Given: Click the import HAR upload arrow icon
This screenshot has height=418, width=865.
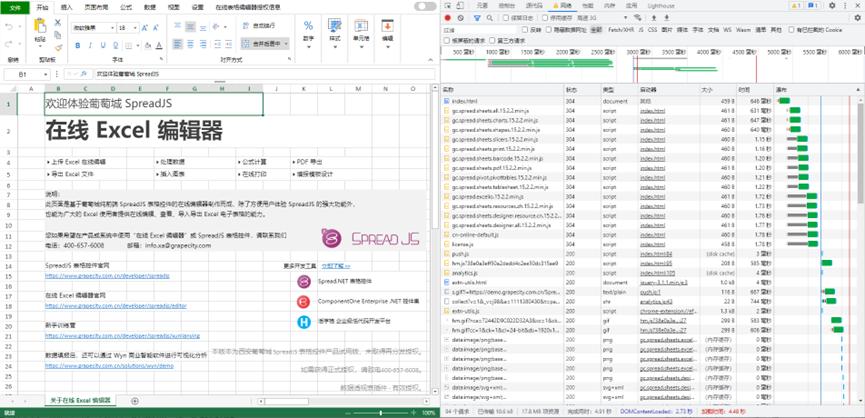Looking at the screenshot, I should point(654,18).
